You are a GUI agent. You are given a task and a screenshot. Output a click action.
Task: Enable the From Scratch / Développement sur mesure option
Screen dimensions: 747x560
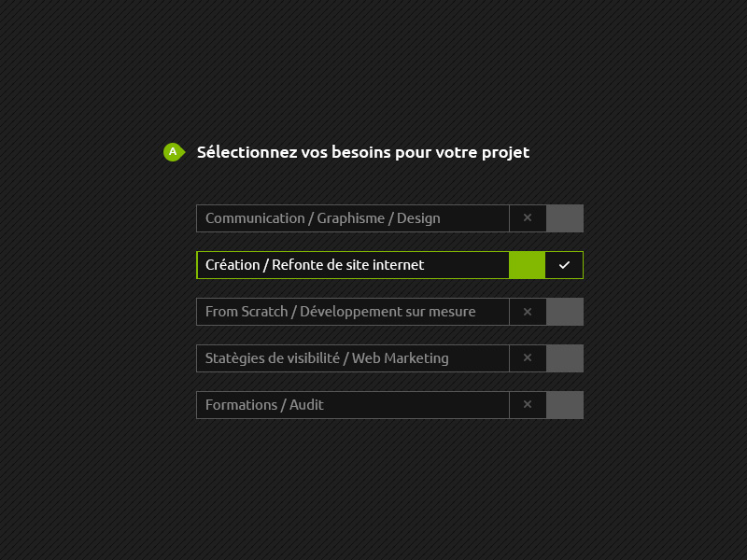click(564, 312)
